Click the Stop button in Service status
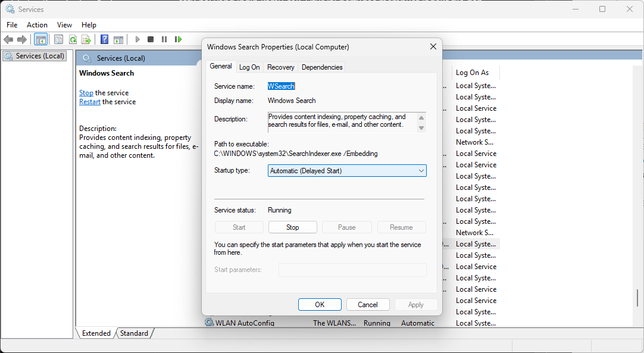The height and width of the screenshot is (353, 644). [293, 227]
